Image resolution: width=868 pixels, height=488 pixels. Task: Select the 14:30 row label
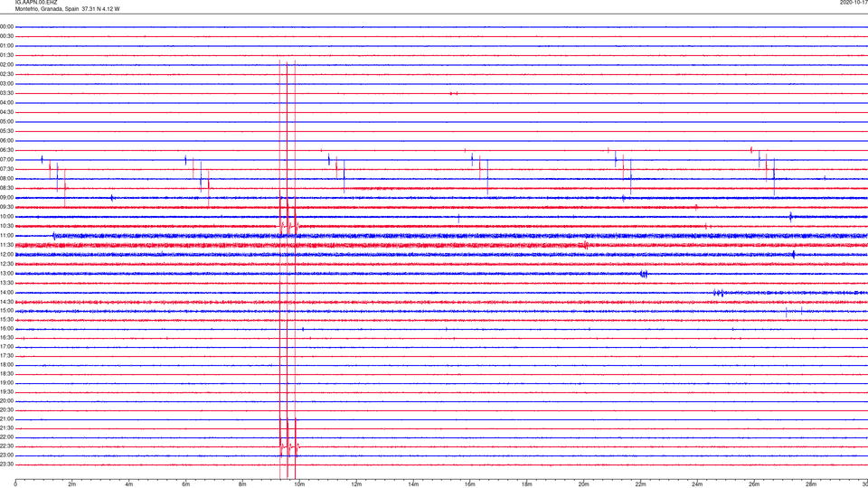6,302
